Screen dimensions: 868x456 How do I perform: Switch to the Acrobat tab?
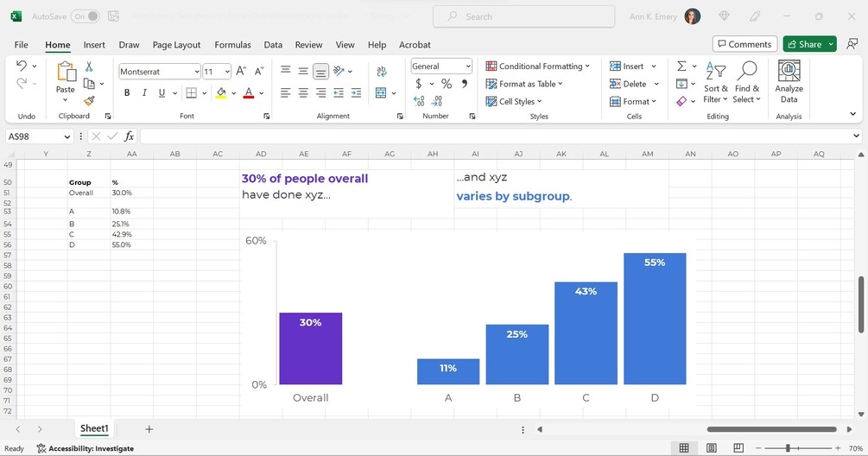point(415,45)
